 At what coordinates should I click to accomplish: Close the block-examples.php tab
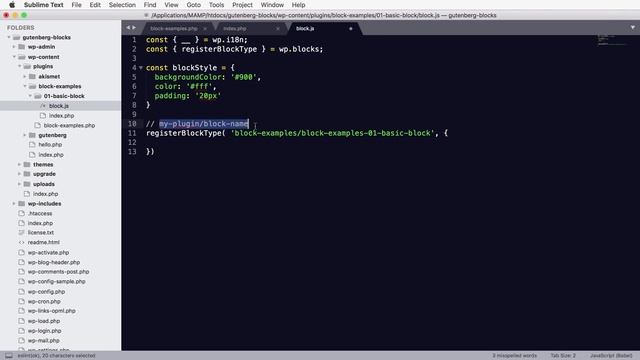coord(205,29)
